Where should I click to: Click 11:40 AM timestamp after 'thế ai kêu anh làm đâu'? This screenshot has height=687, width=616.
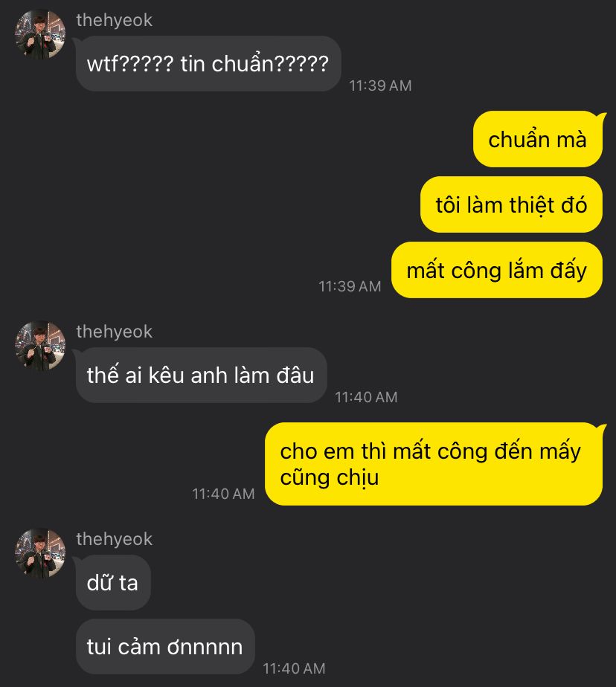coord(366,397)
